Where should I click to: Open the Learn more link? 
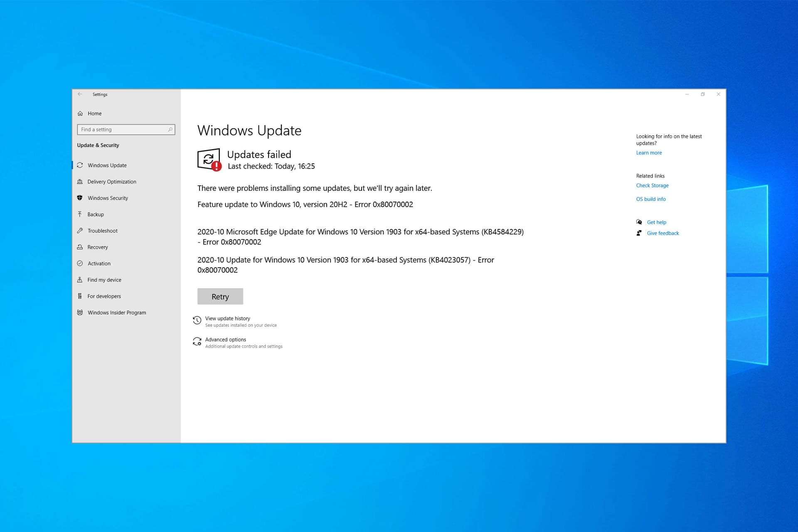(649, 153)
